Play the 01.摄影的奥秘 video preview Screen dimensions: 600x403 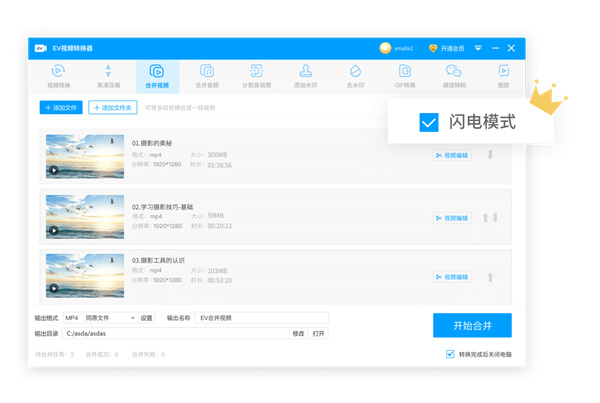(54, 170)
